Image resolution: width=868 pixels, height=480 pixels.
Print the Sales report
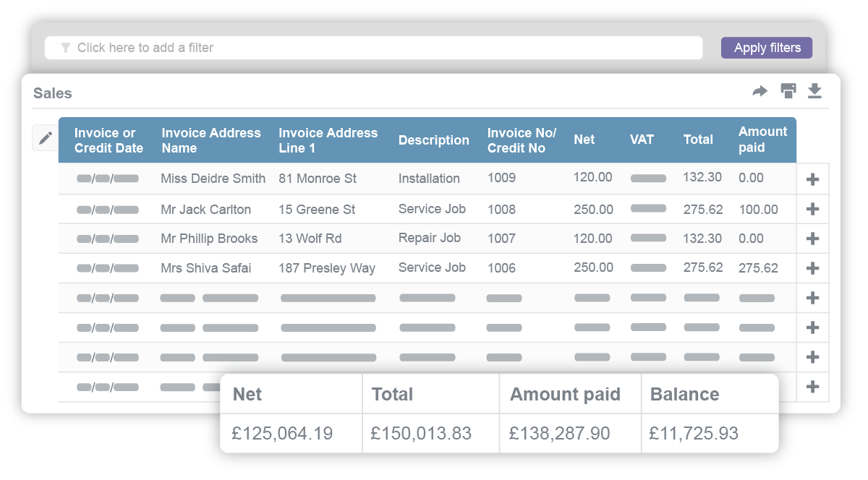788,92
